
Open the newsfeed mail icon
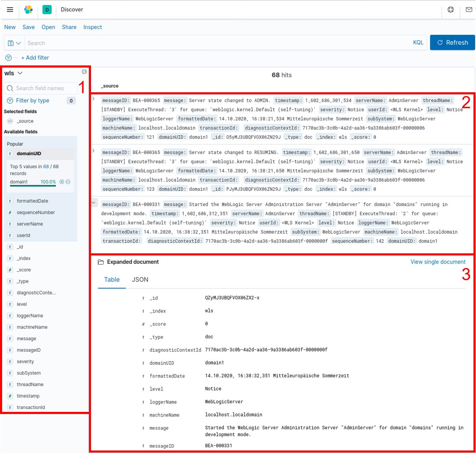point(469,10)
